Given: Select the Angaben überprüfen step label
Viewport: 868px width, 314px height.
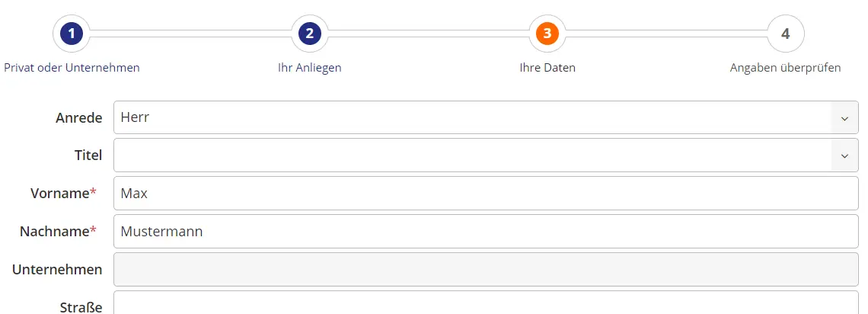Looking at the screenshot, I should pos(785,68).
